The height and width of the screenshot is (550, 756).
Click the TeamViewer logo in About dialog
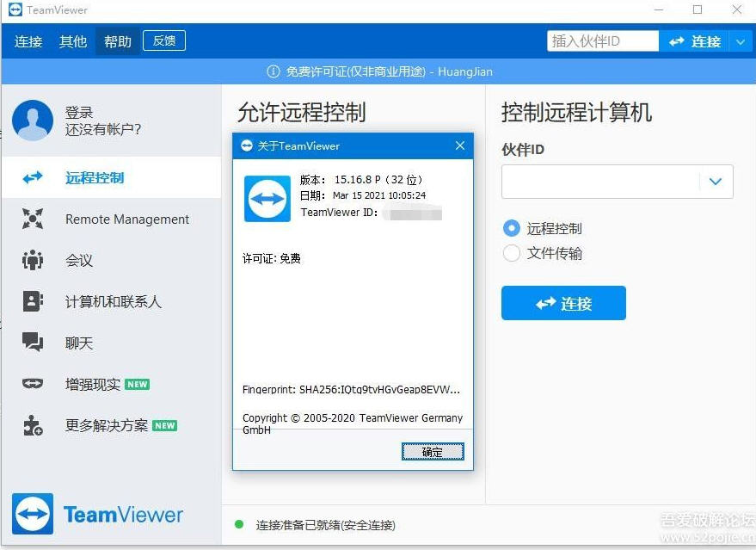pyautogui.click(x=267, y=198)
